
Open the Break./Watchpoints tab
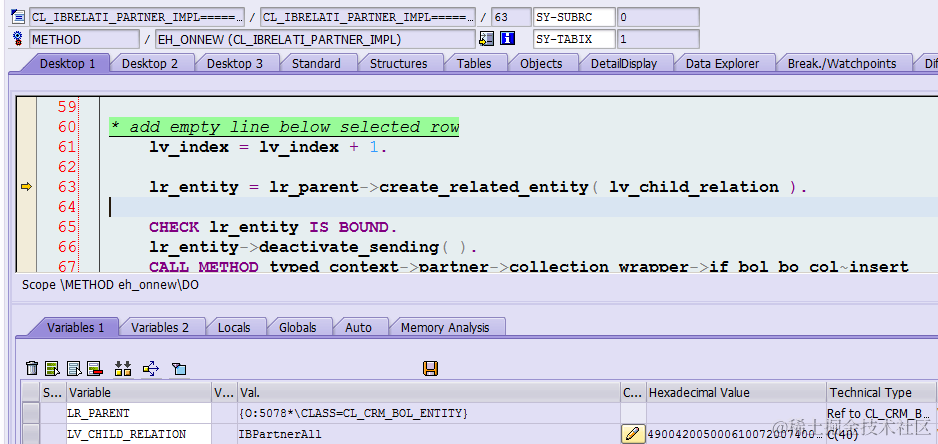(x=842, y=63)
